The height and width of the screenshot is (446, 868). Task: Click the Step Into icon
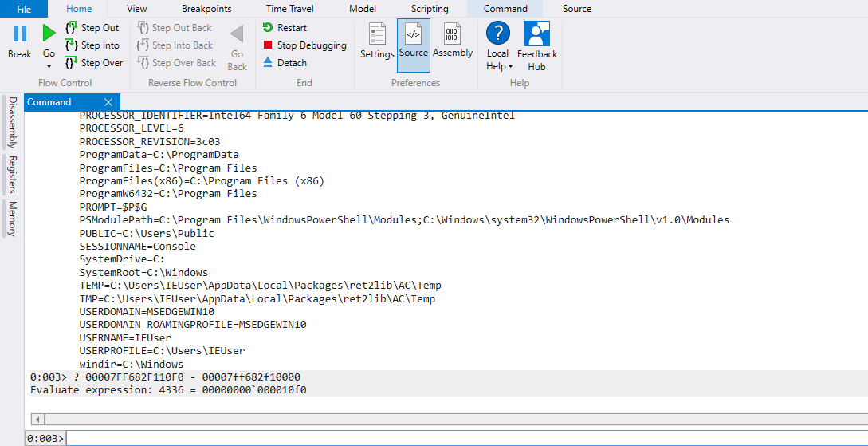[x=71, y=45]
